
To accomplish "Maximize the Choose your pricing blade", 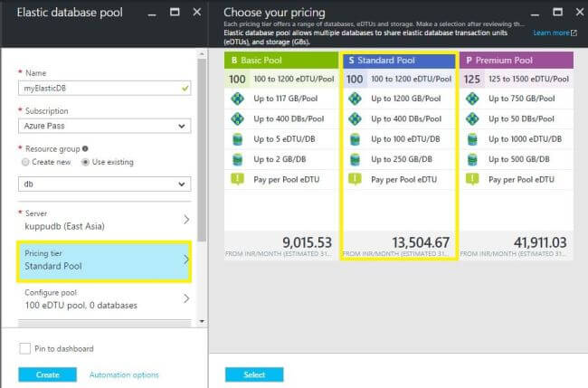I will [557, 12].
